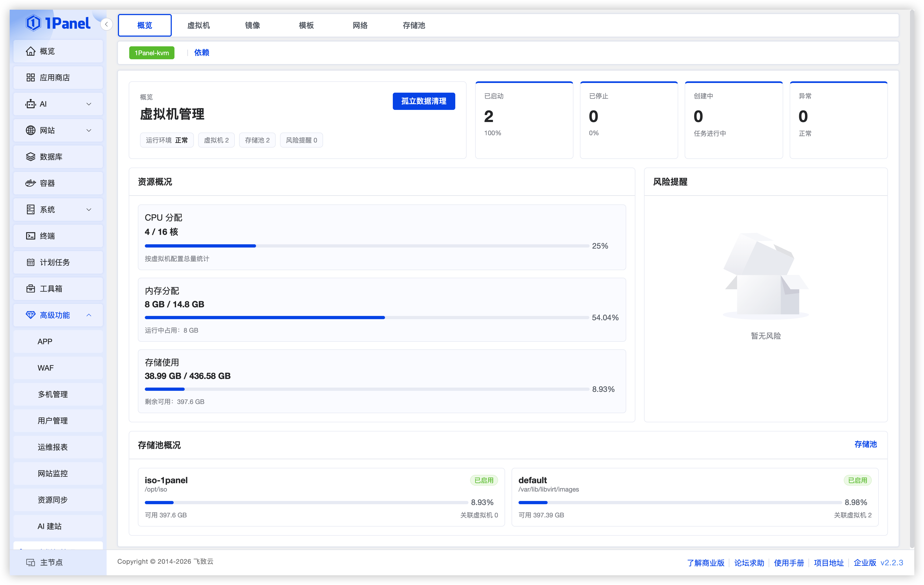Click the 存储使用 progress bar
The height and width of the screenshot is (585, 924).
pos(366,389)
